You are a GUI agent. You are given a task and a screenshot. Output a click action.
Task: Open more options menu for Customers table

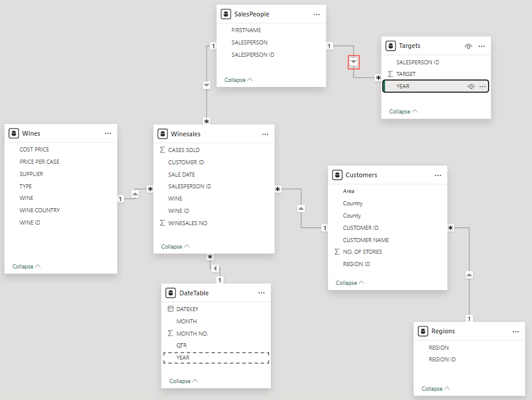click(x=438, y=175)
